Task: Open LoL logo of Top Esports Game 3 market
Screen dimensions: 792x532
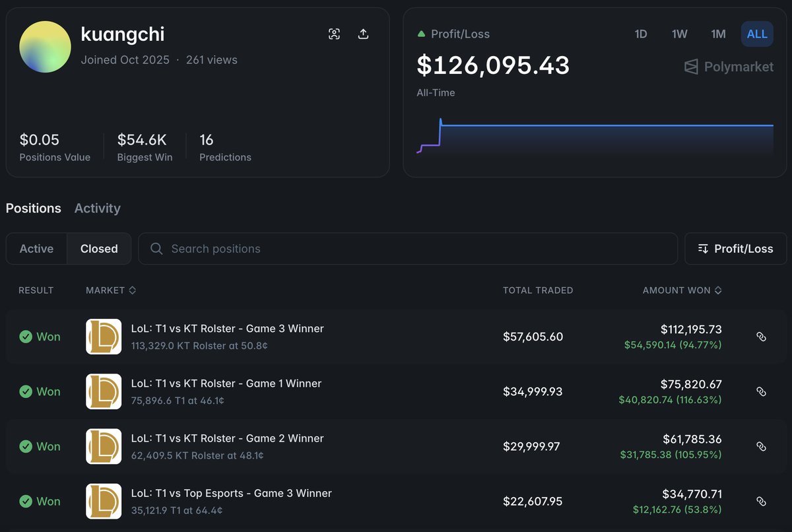Action: click(x=104, y=501)
